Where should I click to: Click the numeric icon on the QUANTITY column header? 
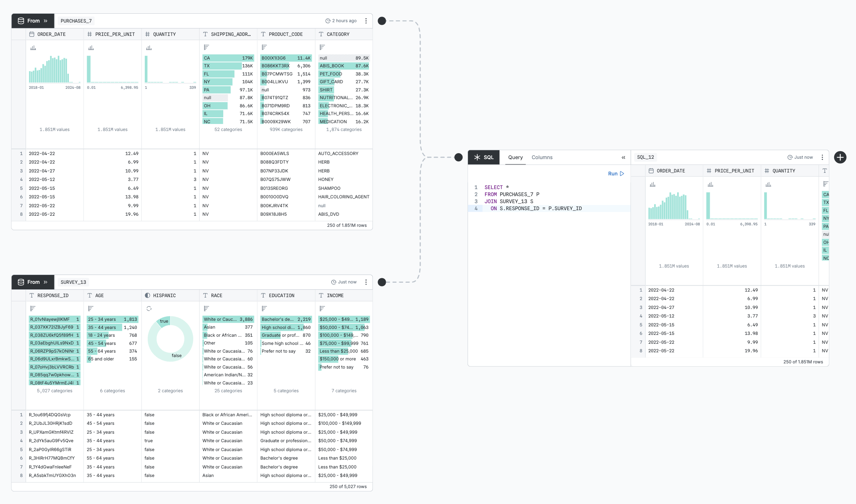pos(147,34)
